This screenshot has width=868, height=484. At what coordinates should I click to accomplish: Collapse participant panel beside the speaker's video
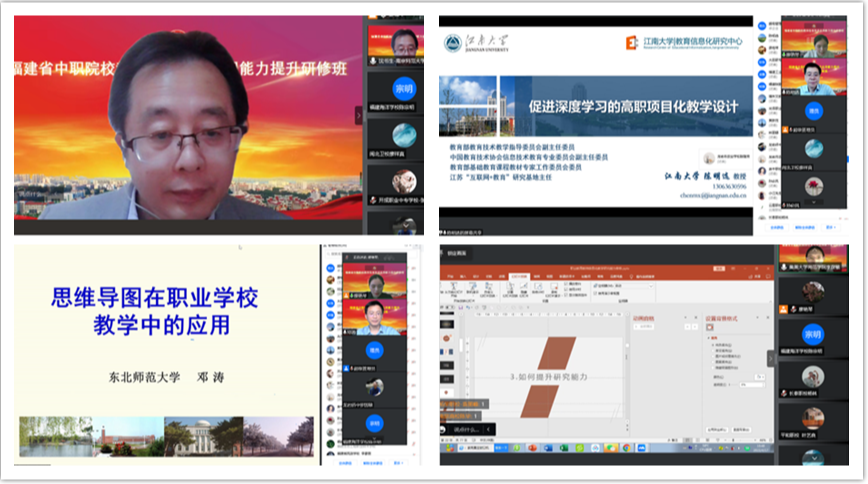(x=359, y=115)
